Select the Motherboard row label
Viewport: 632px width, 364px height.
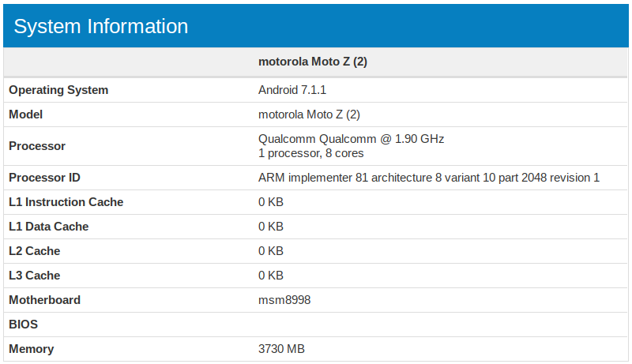pos(45,300)
